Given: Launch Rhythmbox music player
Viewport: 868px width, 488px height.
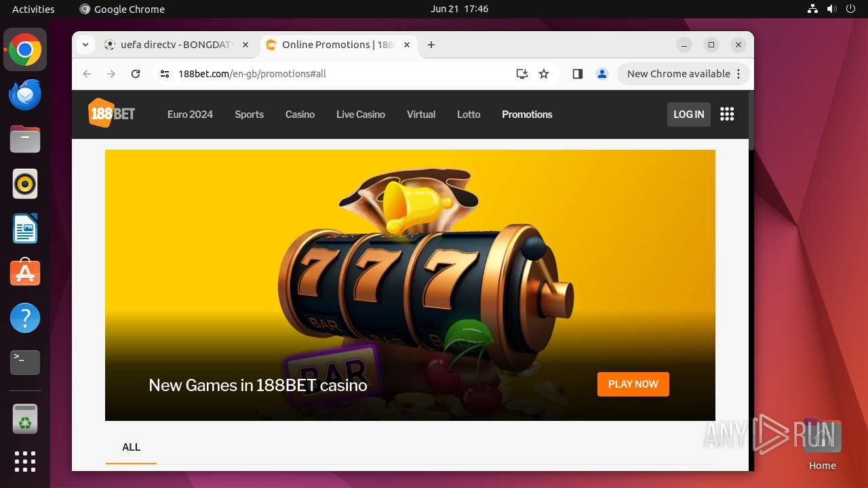Looking at the screenshot, I should tap(25, 184).
